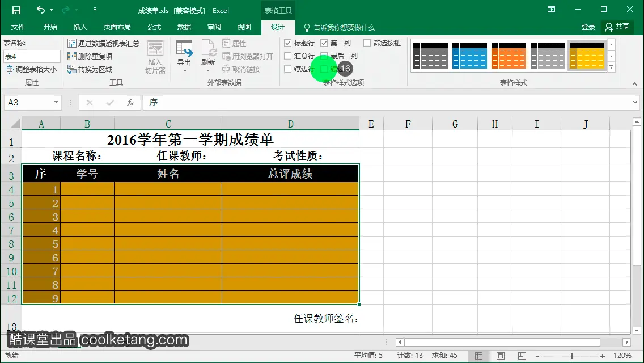Click 通过数据透视表汇总 button
Image resolution: width=644 pixels, height=363 pixels.
(x=104, y=43)
